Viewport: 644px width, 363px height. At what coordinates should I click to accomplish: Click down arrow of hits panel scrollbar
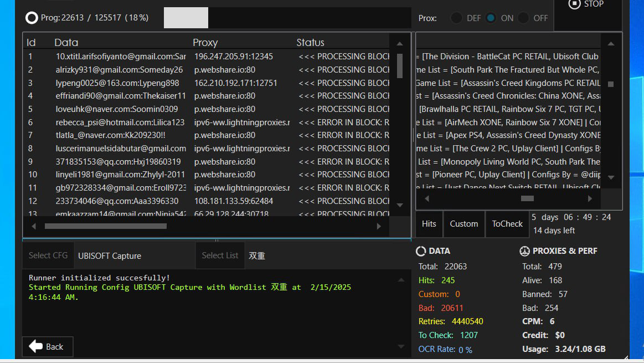coord(611,177)
